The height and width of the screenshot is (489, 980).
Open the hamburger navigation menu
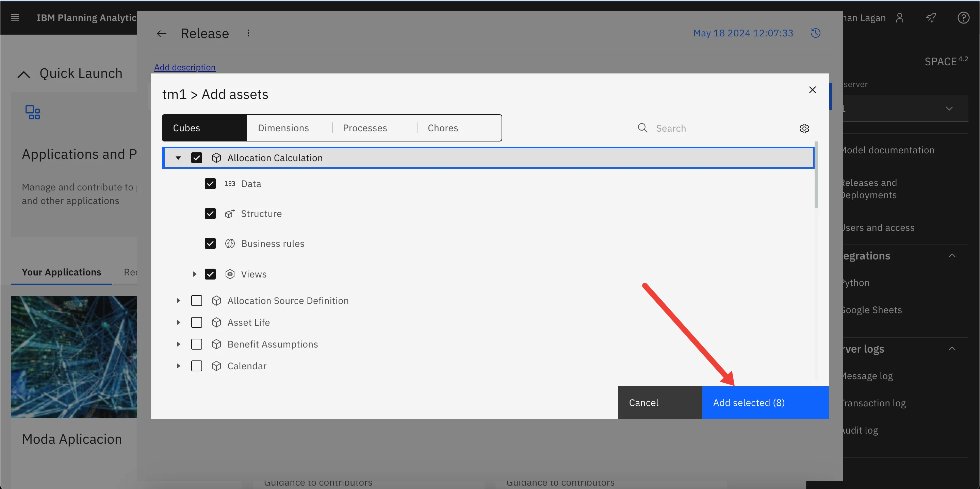15,17
